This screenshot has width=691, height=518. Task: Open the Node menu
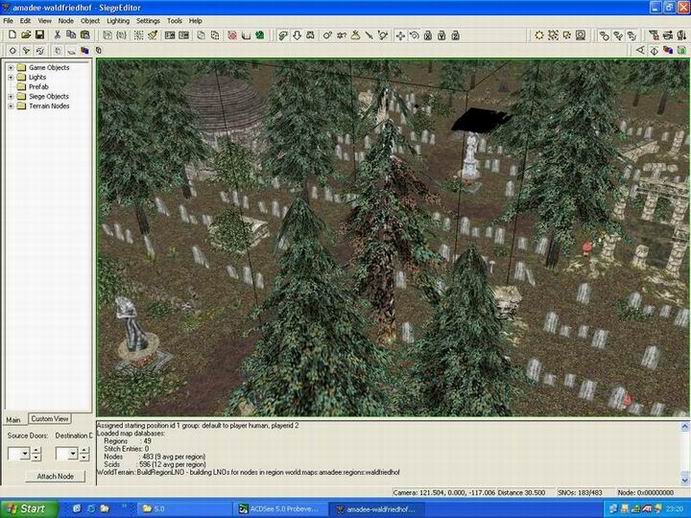coord(66,20)
